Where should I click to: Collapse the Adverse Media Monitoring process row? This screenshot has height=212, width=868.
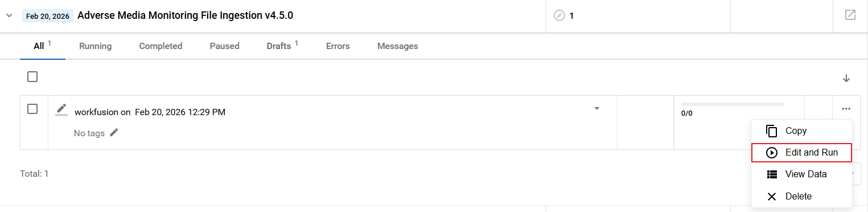tap(9, 15)
